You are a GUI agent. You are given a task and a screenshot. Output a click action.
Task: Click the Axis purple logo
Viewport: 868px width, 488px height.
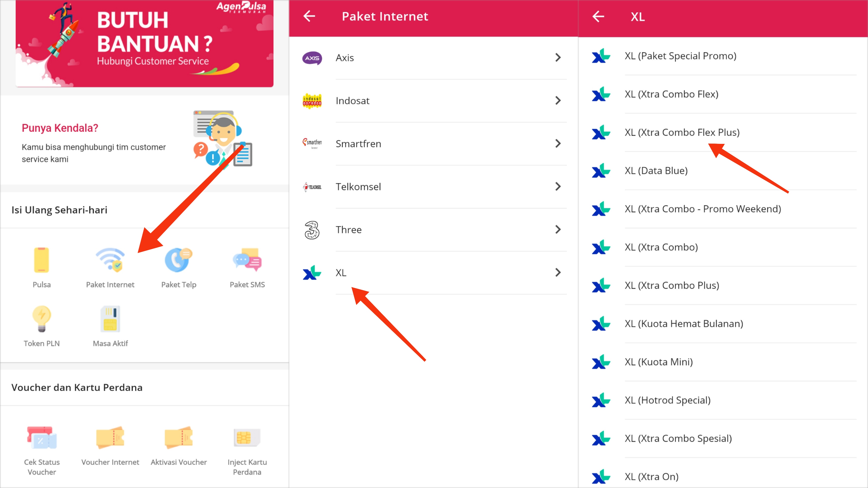(312, 58)
